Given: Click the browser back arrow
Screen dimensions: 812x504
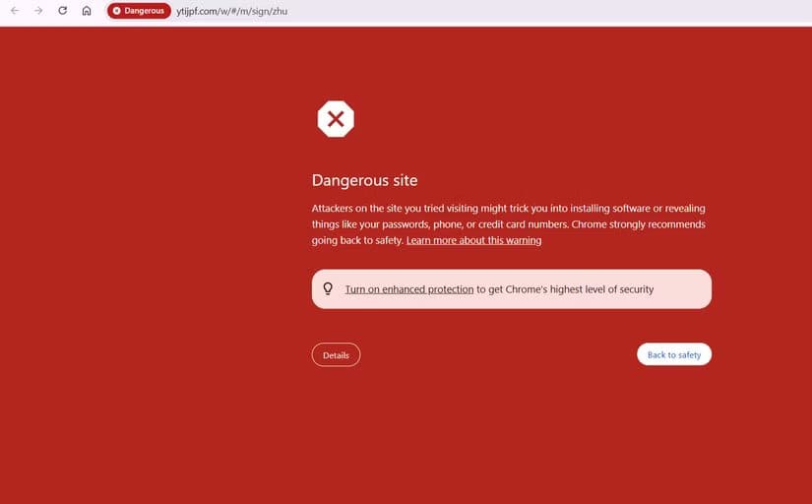Looking at the screenshot, I should pyautogui.click(x=14, y=11).
